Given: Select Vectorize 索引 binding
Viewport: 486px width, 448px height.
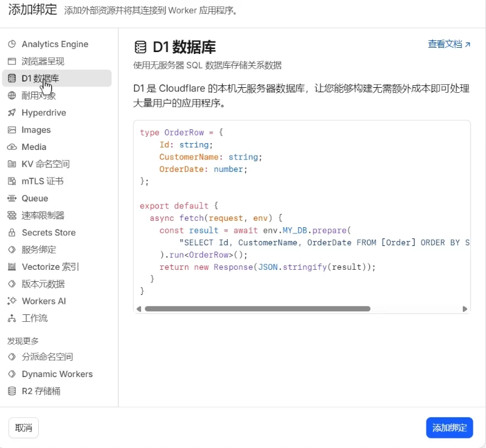Looking at the screenshot, I should click(50, 267).
